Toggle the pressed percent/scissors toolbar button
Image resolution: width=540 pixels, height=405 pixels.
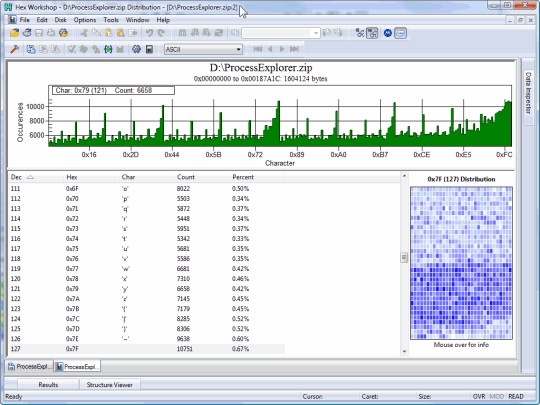click(x=372, y=33)
